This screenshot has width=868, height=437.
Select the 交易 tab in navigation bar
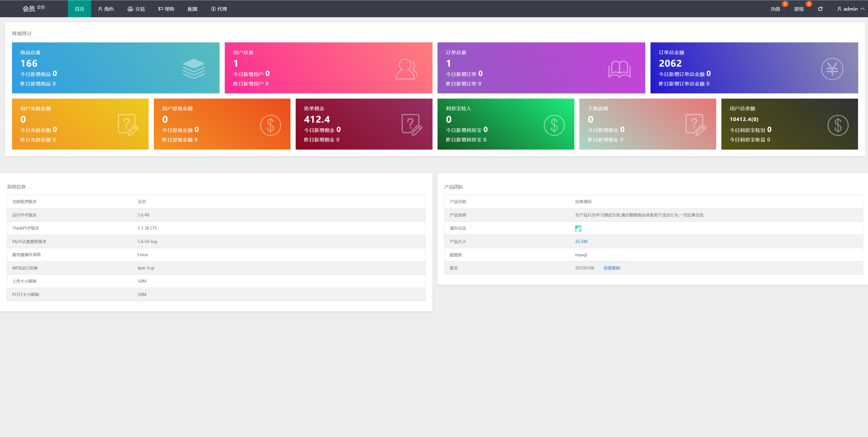click(x=136, y=8)
